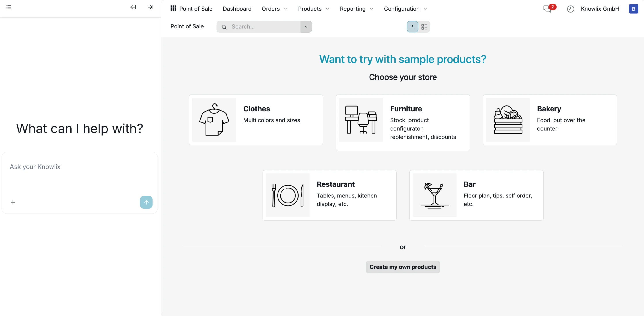This screenshot has height=316, width=644.
Task: Select the Bar cocktail icon
Action: 434,195
